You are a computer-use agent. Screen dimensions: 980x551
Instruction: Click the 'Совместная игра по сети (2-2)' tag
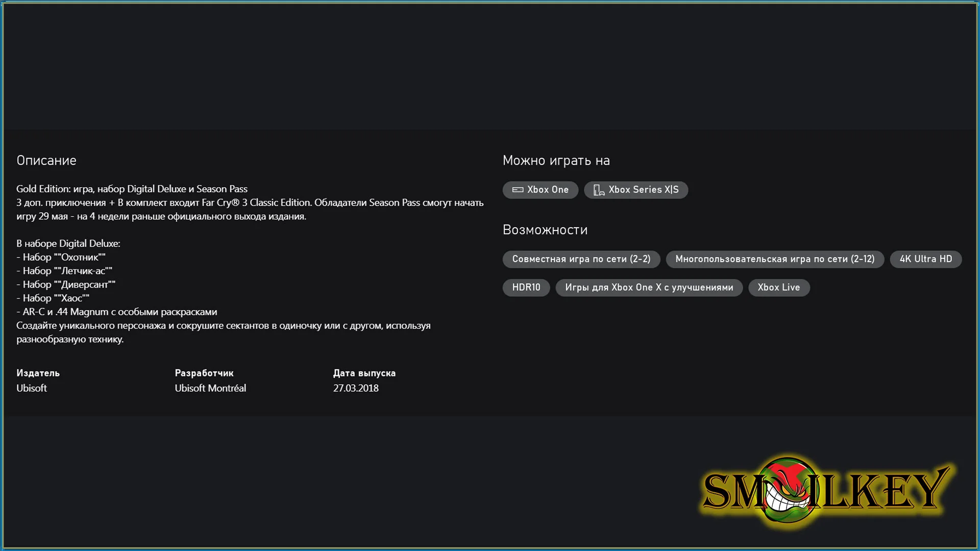(581, 259)
